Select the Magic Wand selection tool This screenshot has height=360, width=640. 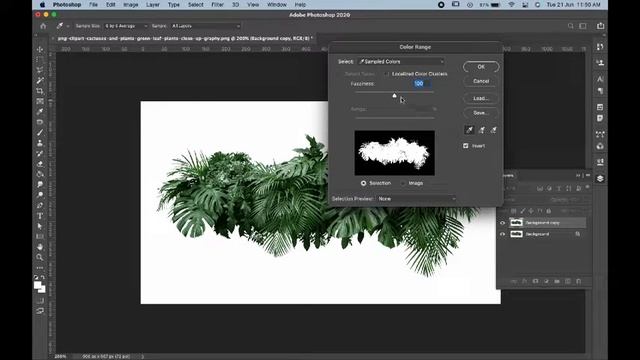tap(40, 80)
